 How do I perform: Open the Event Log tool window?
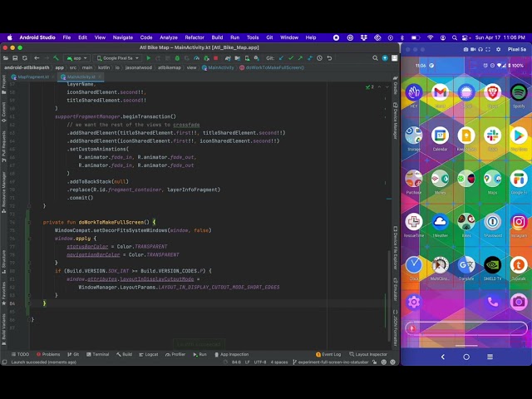click(328, 354)
